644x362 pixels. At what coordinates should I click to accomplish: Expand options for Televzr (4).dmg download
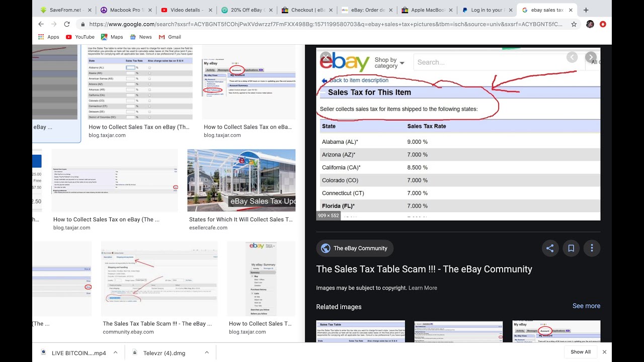(207, 352)
